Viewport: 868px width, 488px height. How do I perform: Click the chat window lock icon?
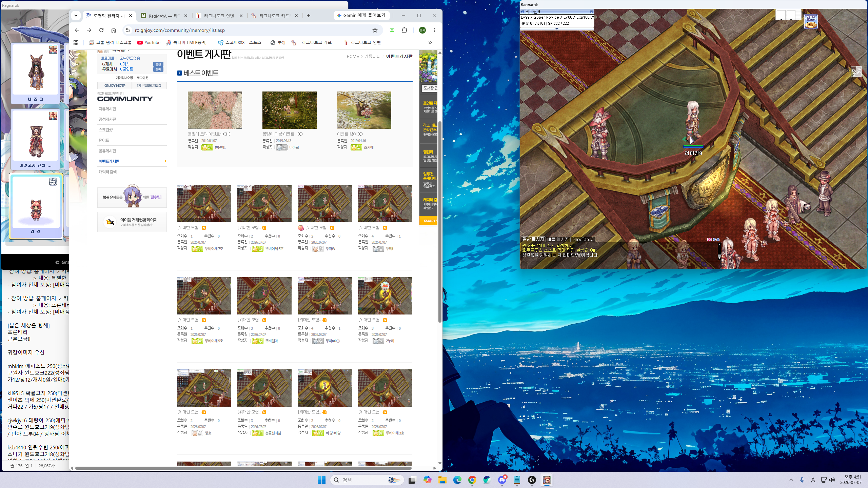[718, 239]
